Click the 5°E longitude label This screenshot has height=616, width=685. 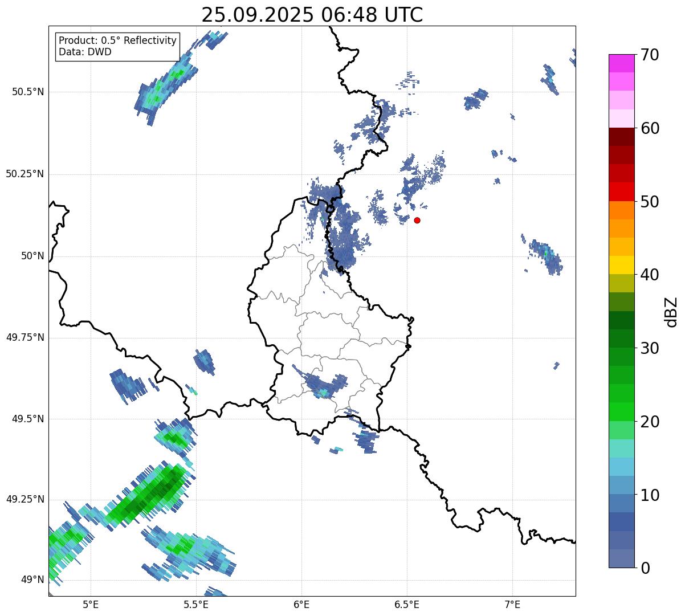coord(91,604)
